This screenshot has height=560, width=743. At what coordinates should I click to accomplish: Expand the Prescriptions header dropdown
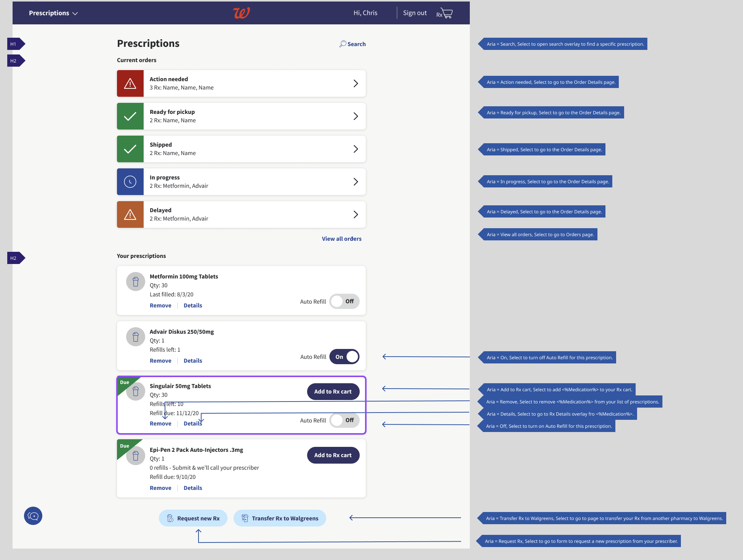pyautogui.click(x=53, y=13)
